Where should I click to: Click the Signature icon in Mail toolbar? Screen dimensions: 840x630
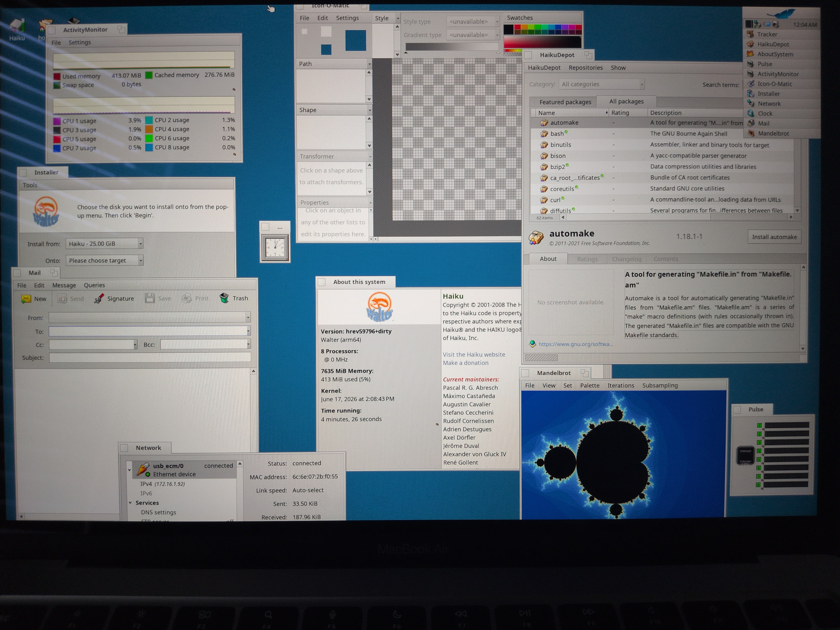point(99,299)
